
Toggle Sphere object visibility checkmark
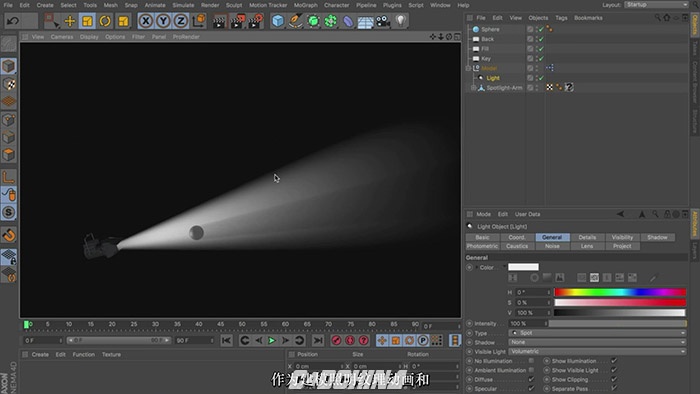(x=541, y=29)
